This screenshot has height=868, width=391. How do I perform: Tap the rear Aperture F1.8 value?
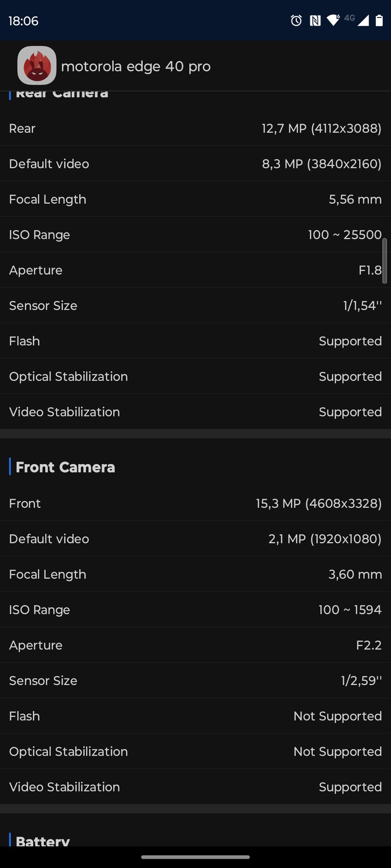370,270
